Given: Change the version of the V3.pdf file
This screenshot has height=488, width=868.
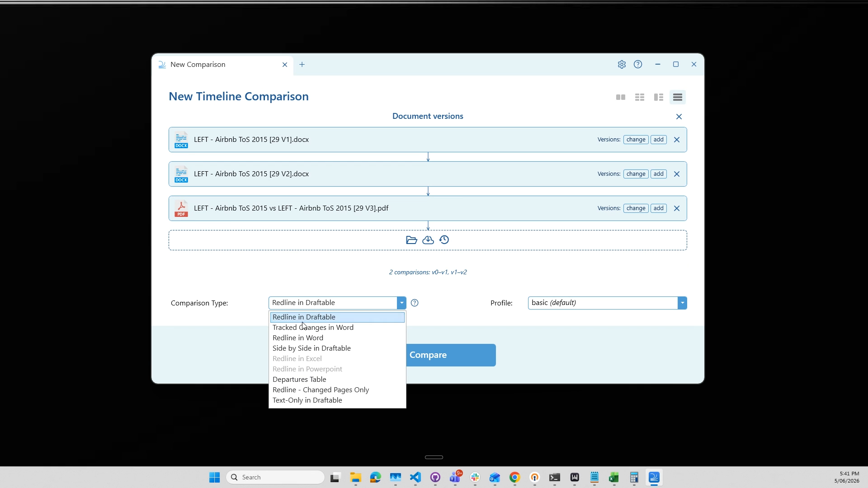Looking at the screenshot, I should pyautogui.click(x=636, y=208).
